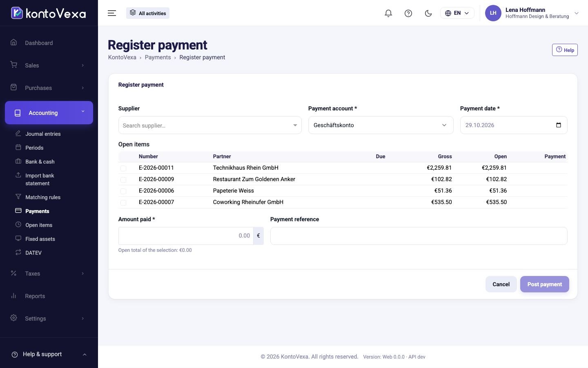Expand the Taxes submenu chevron
This screenshot has height=368, width=588.
click(x=82, y=274)
